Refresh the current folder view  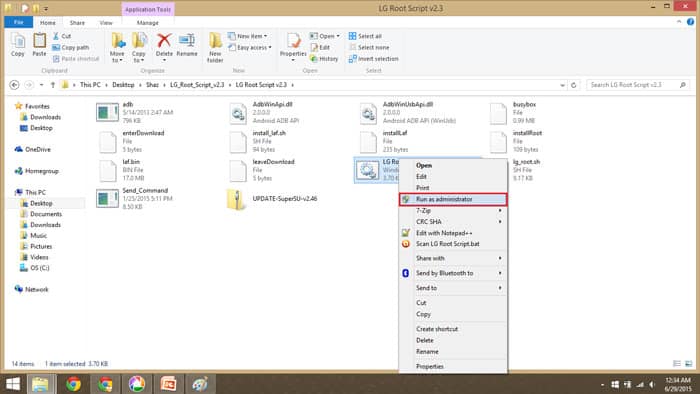(574, 85)
